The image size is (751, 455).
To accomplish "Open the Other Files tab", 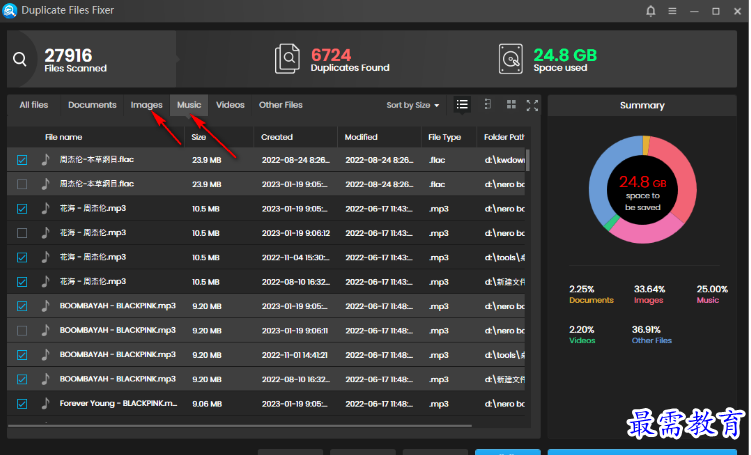I will (281, 105).
